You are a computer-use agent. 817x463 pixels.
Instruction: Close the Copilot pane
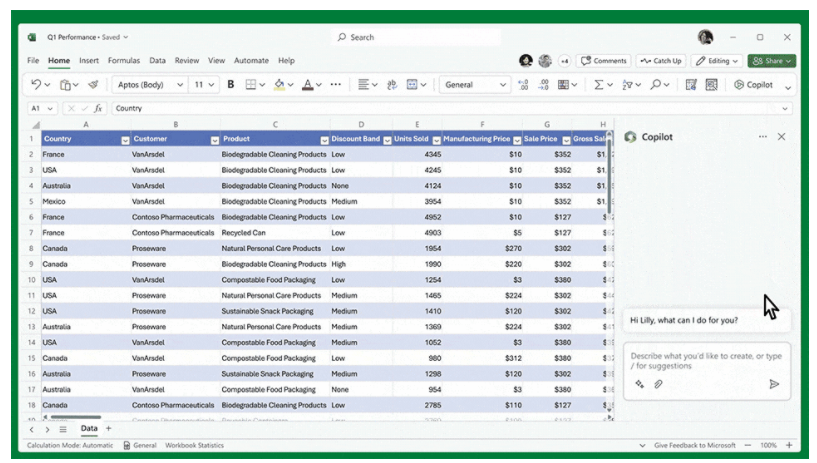(782, 136)
